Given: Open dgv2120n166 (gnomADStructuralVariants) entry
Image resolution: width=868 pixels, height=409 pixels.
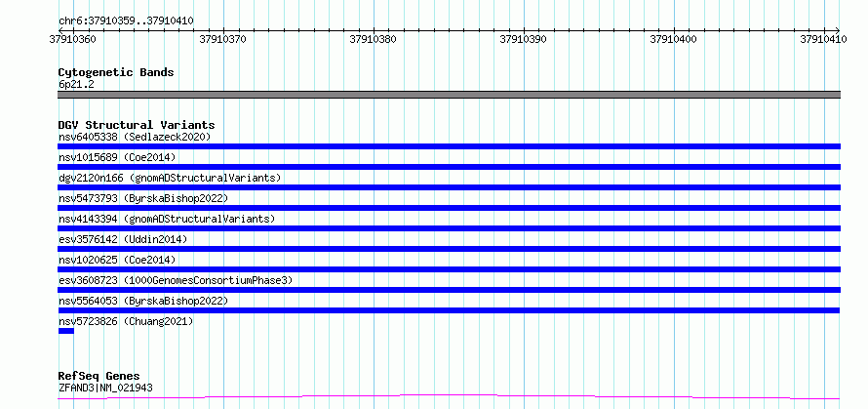Looking at the screenshot, I should 170,178.
